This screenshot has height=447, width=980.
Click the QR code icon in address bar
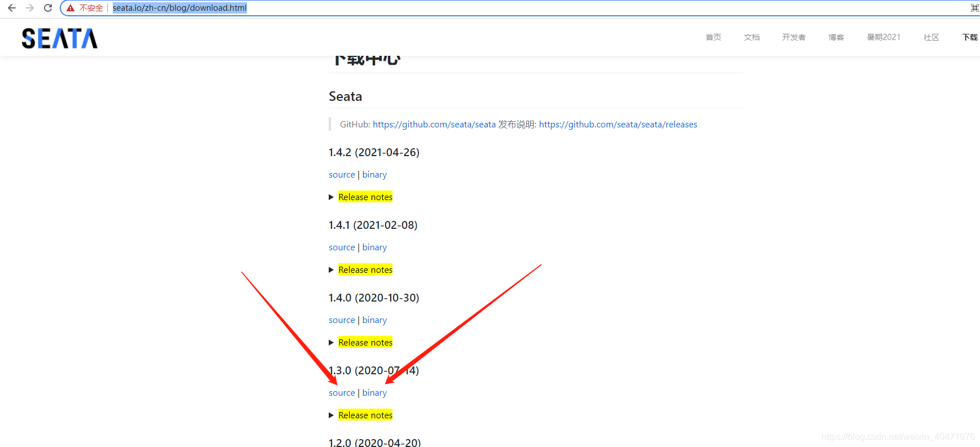tap(974, 8)
